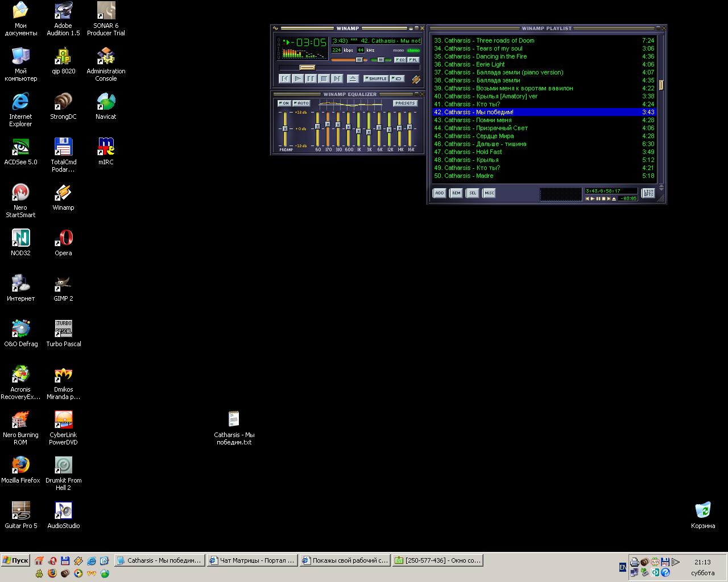
Task: Select Mozilla Firefox desktop icon
Action: tap(20, 470)
